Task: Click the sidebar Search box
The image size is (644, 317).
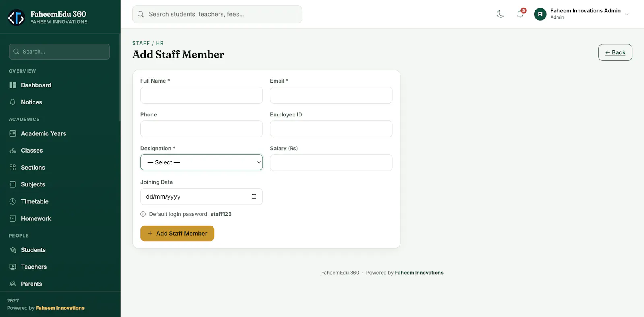Action: pyautogui.click(x=60, y=52)
